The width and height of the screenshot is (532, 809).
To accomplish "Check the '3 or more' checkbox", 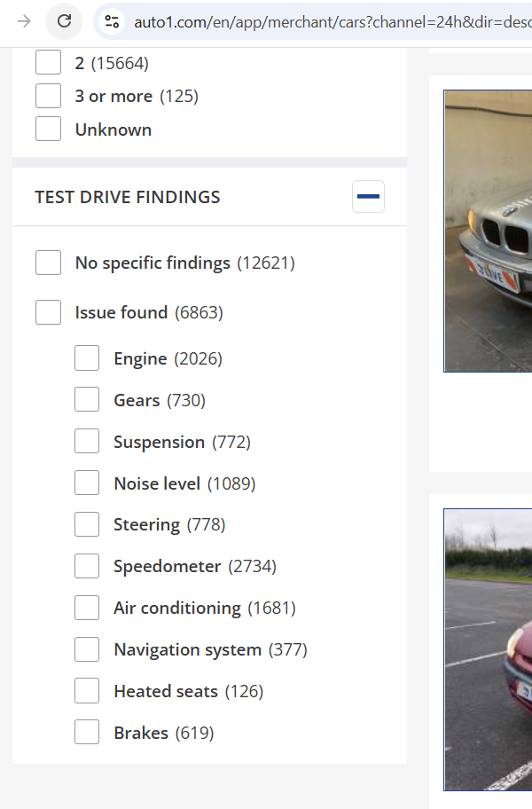I will pyautogui.click(x=49, y=96).
